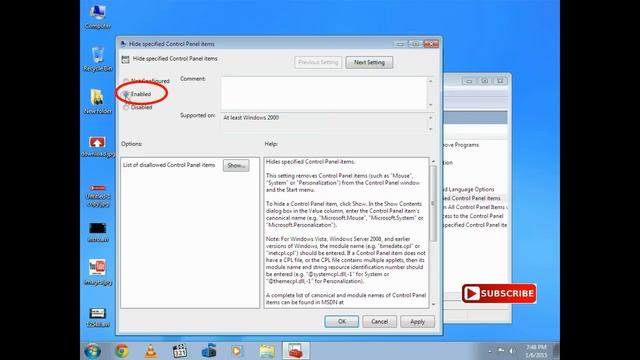Image resolution: width=640 pixels, height=360 pixels.
Task: Launch VLC media player from the taskbar
Action: tap(151, 351)
